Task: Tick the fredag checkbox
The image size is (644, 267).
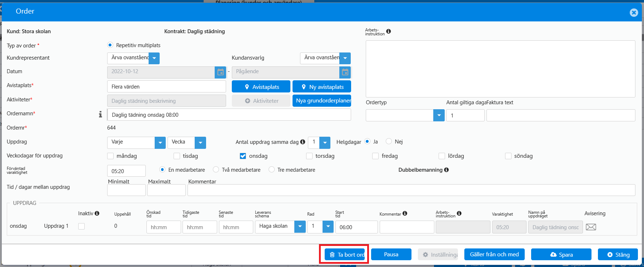Action: [x=375, y=156]
